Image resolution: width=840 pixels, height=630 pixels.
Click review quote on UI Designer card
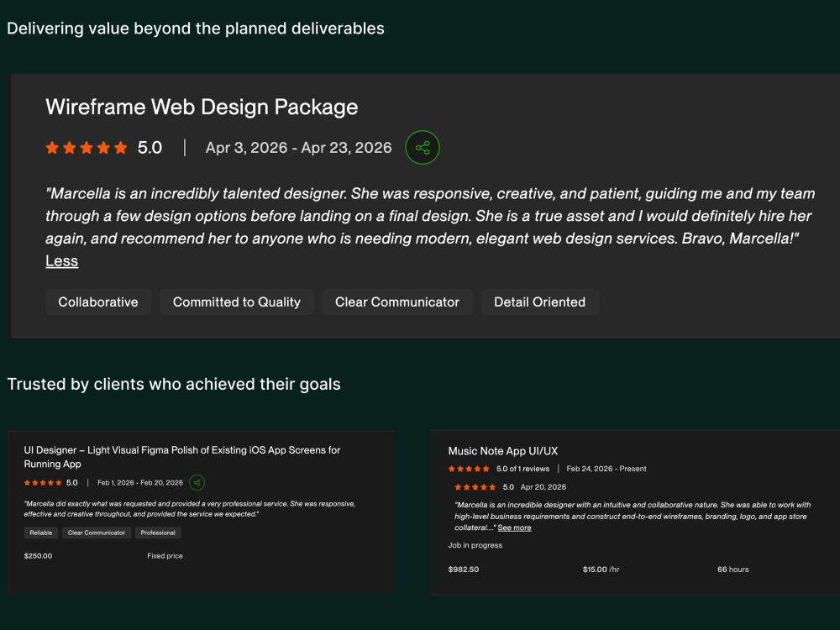coord(190,509)
